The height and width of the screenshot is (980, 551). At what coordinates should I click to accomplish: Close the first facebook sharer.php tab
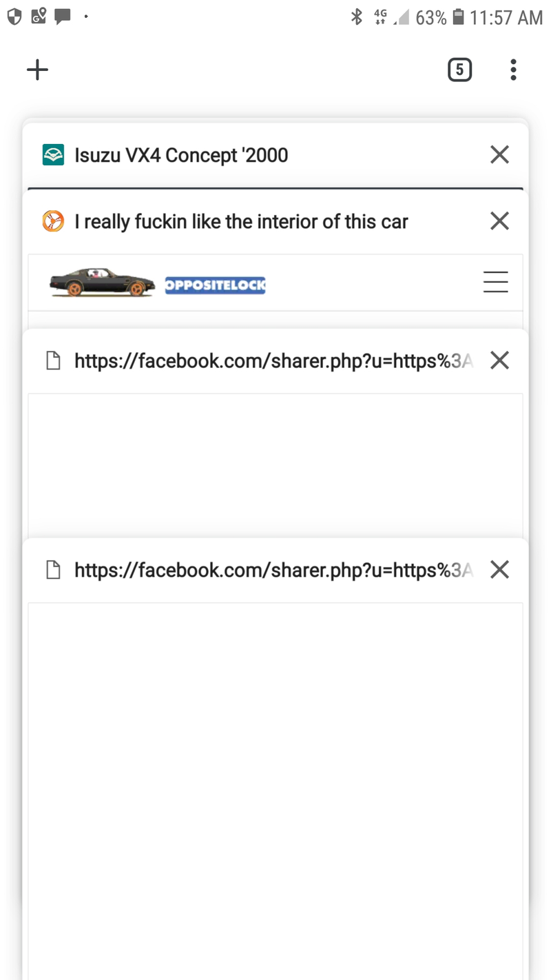coord(499,360)
